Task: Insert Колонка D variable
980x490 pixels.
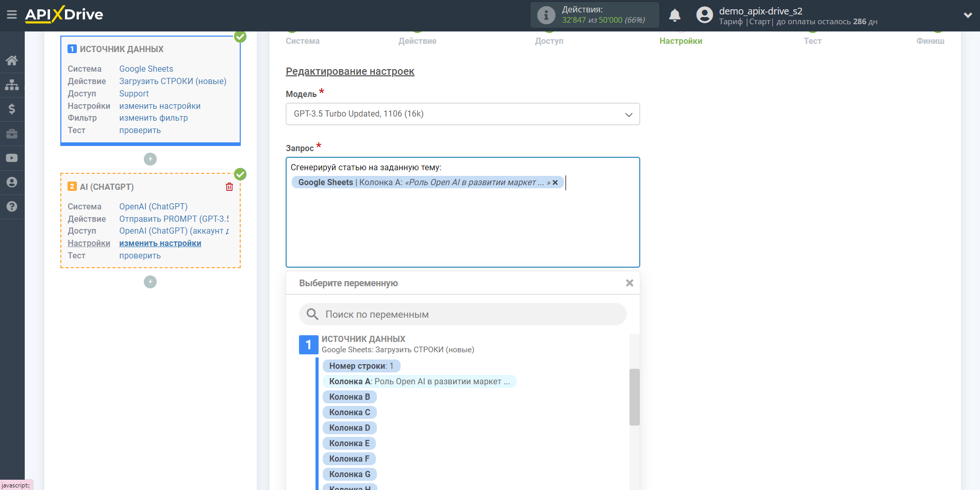Action: [x=350, y=428]
